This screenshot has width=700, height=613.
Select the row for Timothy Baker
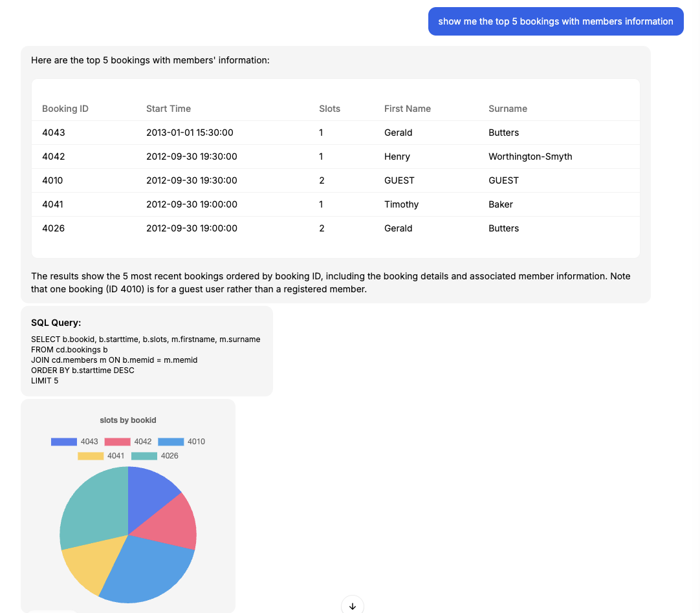coord(259,204)
